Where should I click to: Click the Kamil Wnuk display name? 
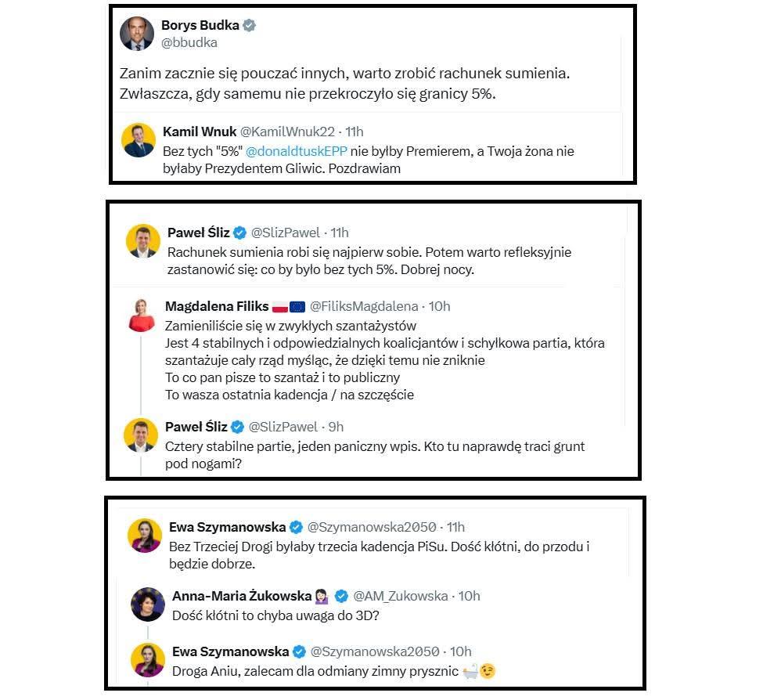coord(199,132)
